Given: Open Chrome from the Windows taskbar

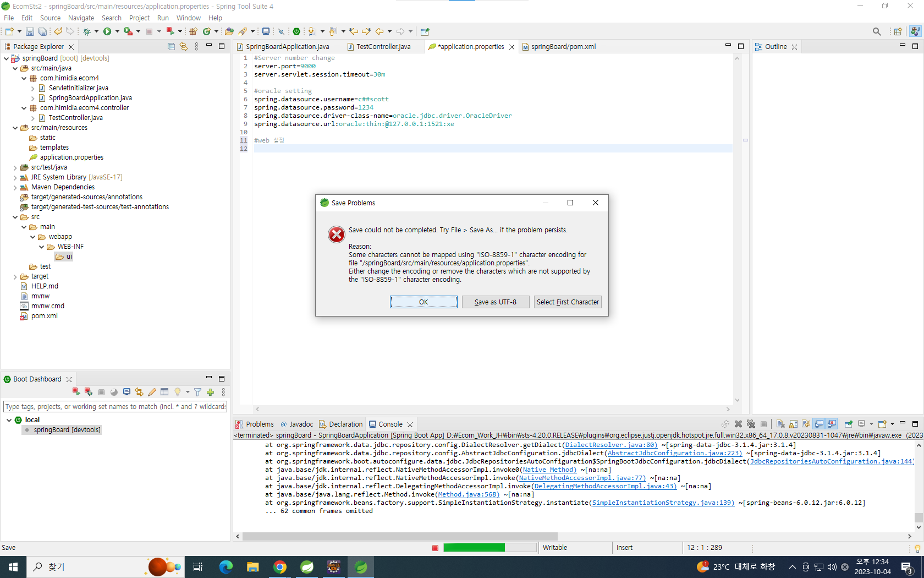Looking at the screenshot, I should pos(280,567).
